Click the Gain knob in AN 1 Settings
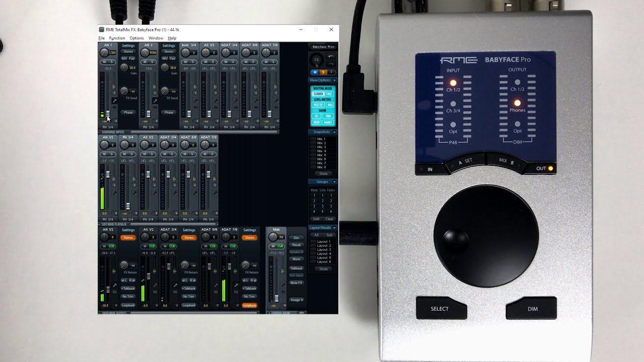 pos(124,67)
